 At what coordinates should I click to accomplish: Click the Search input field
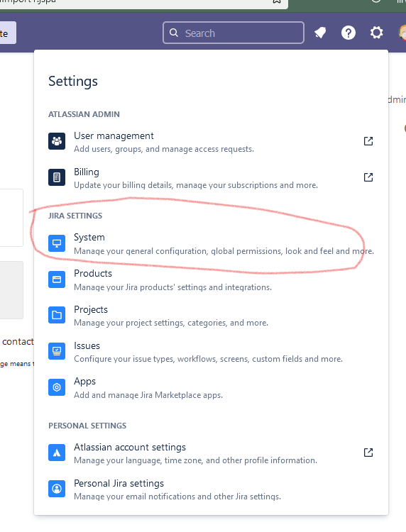[234, 33]
